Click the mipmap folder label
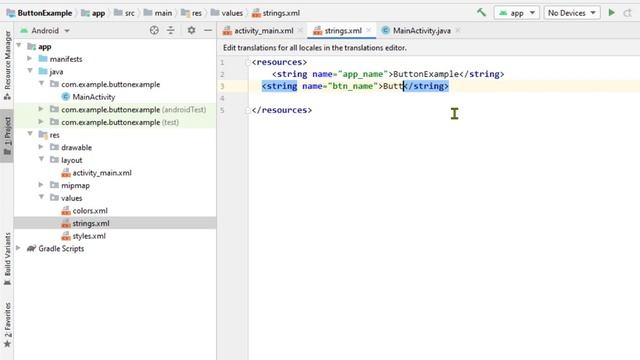The image size is (640, 360). tap(75, 185)
